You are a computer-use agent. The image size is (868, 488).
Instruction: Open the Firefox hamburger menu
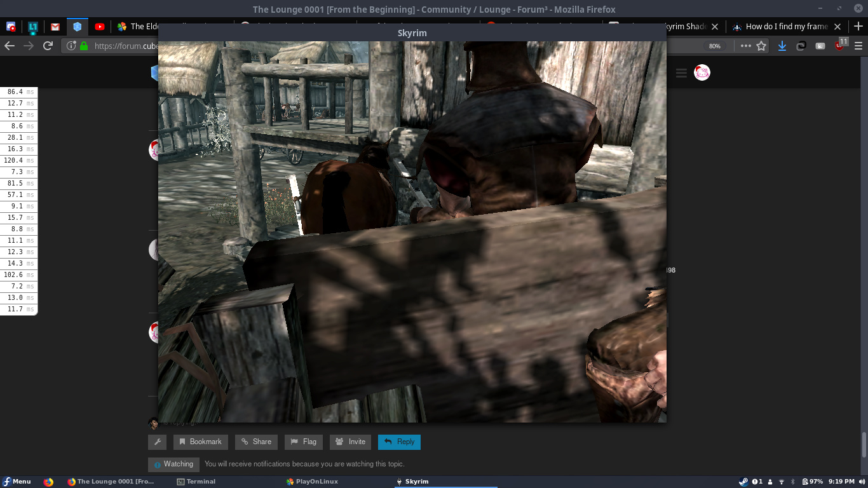858,46
